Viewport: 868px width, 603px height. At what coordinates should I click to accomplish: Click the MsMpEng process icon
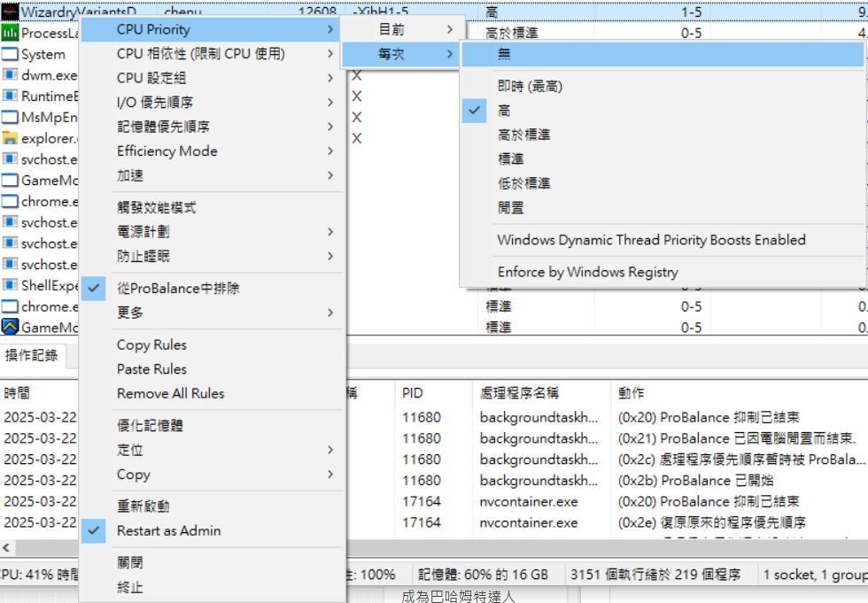[10, 117]
